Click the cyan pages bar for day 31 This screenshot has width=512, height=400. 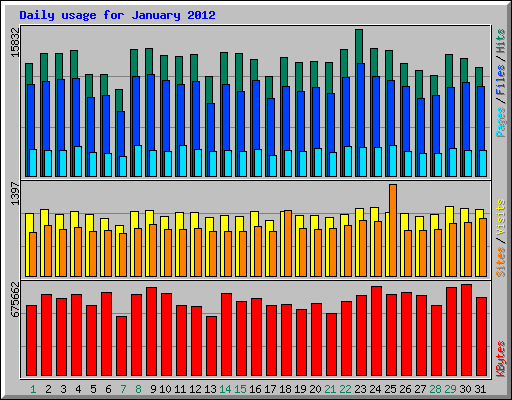483,163
